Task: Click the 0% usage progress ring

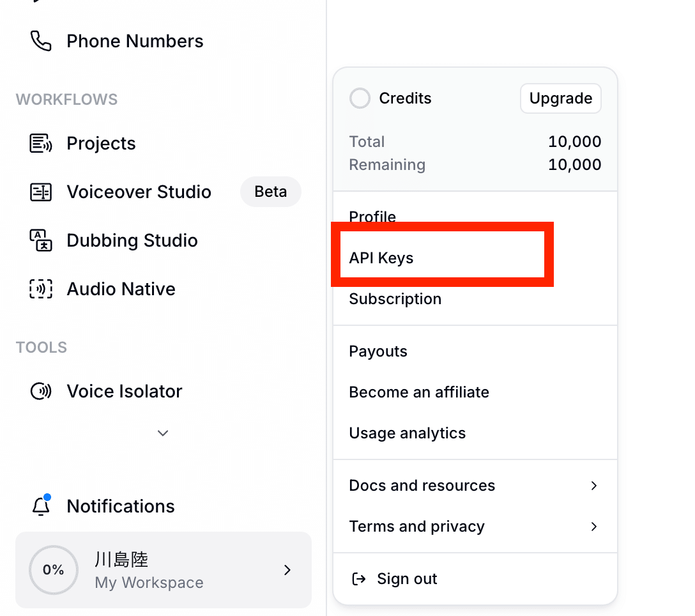Action: click(x=53, y=570)
